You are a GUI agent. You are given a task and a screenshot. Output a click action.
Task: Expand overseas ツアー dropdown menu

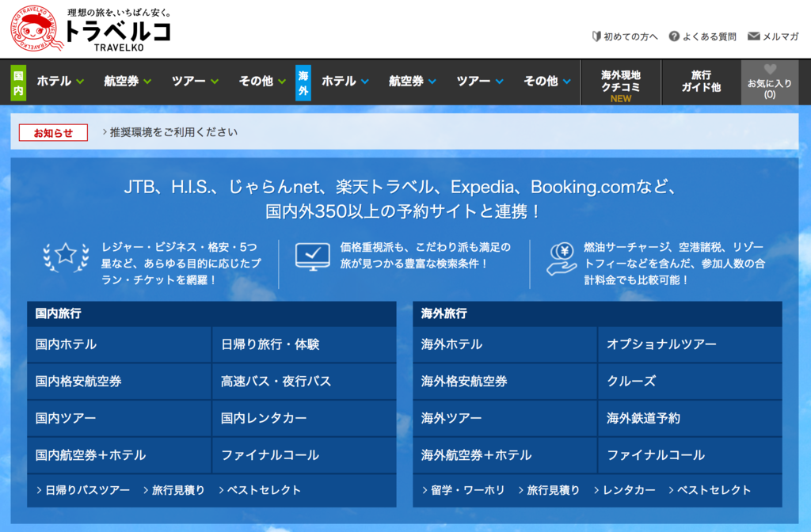(479, 82)
